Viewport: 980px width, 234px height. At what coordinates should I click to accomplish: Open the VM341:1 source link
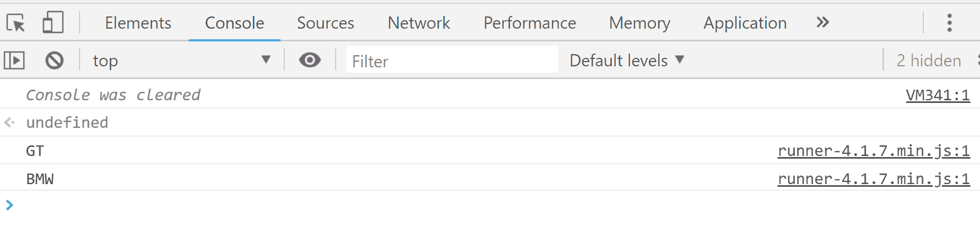pos(938,95)
